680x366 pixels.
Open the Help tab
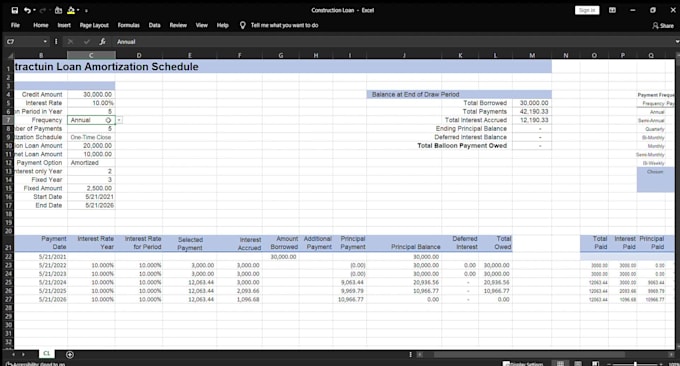pyautogui.click(x=222, y=25)
